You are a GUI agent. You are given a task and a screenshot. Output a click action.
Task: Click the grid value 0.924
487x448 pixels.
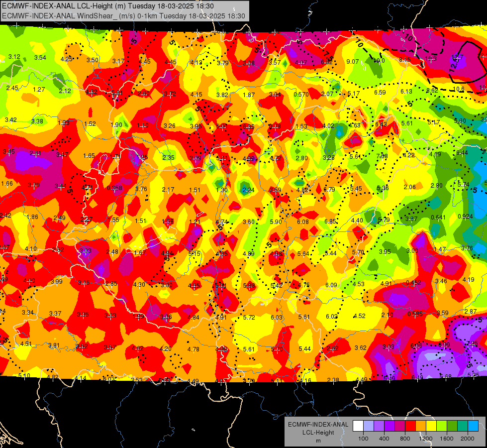pos(465,217)
